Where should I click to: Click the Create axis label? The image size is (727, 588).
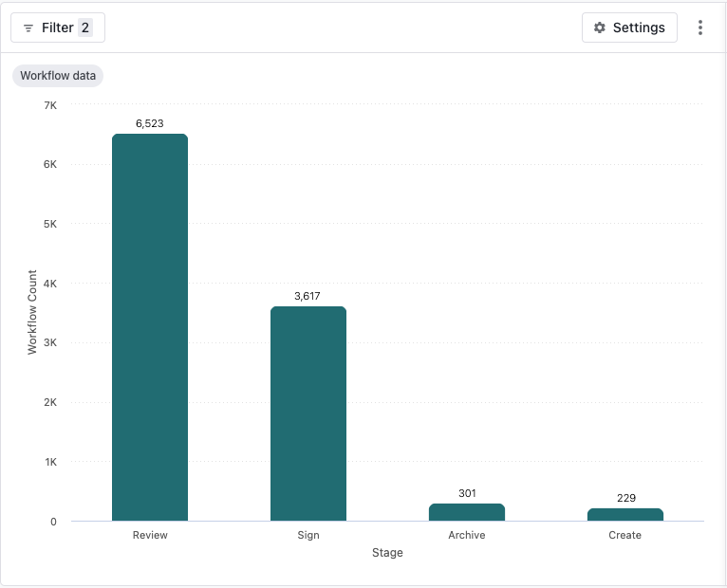pyautogui.click(x=625, y=535)
